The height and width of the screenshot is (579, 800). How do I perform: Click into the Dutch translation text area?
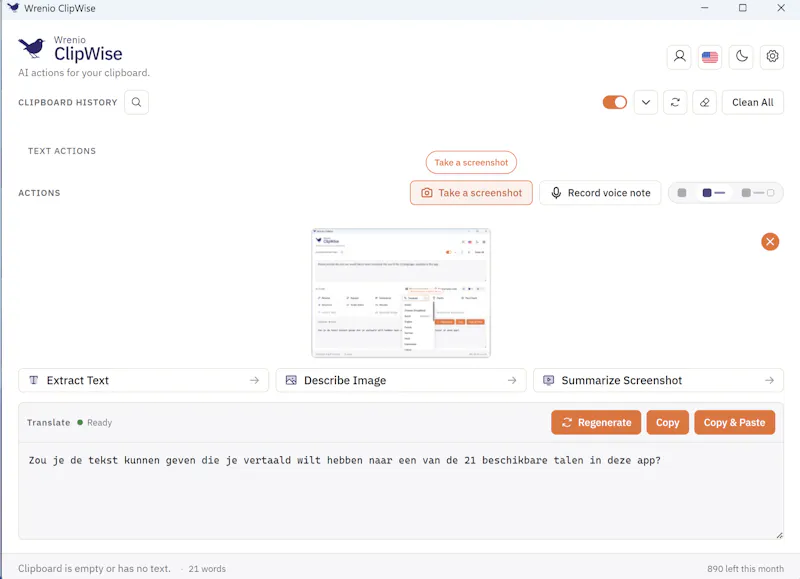click(401, 491)
